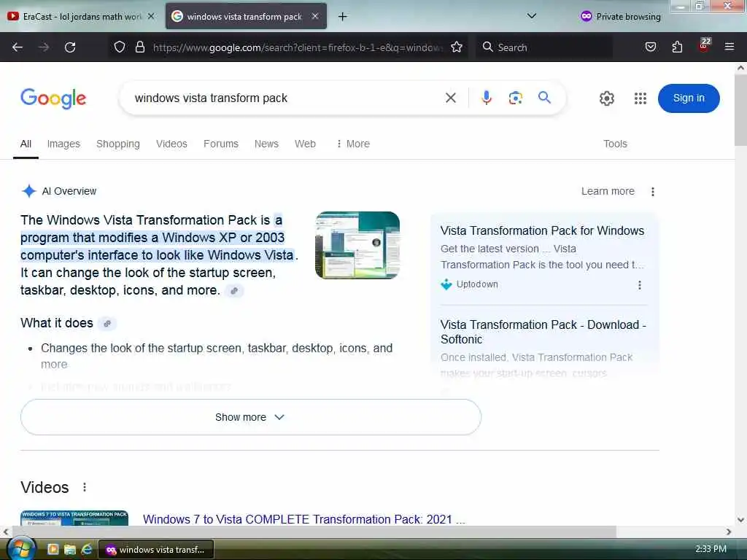Open the three-dot menu beside Videos heading
This screenshot has height=560, width=747.
[85, 487]
